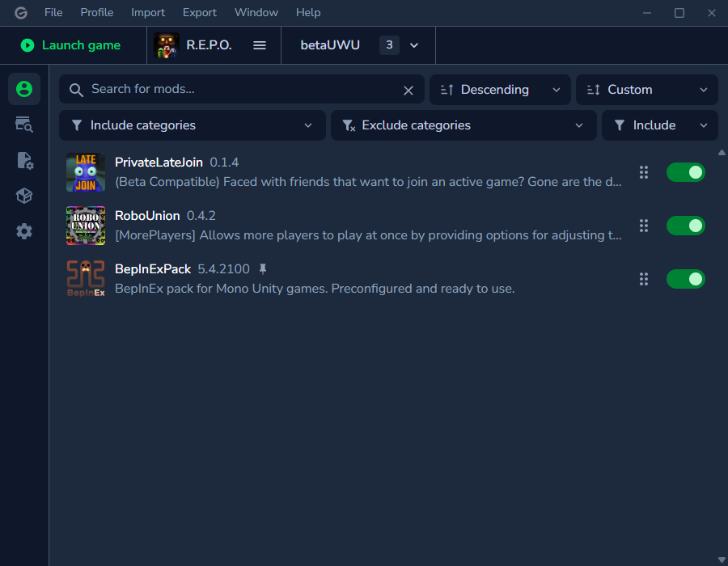This screenshot has width=728, height=566.
Task: Open the browse mods sidebar icon
Action: (24, 125)
